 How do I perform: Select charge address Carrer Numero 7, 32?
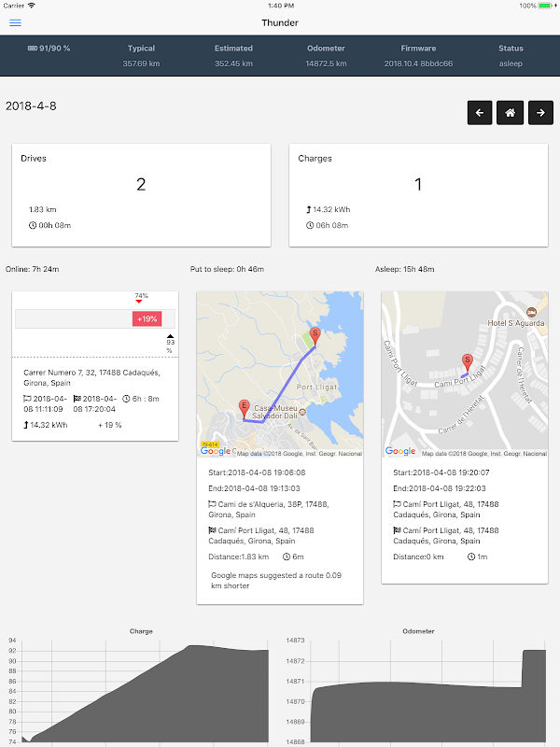pos(91,378)
